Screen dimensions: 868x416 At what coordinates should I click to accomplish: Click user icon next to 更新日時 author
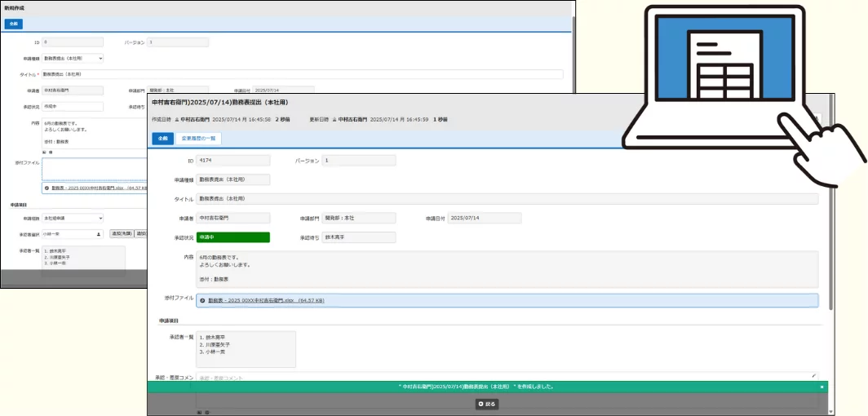click(334, 119)
